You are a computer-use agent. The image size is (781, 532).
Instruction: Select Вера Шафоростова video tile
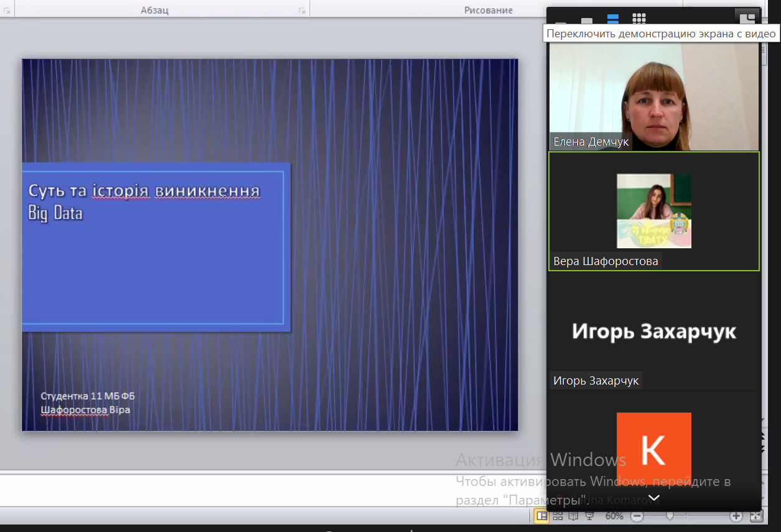(653, 212)
